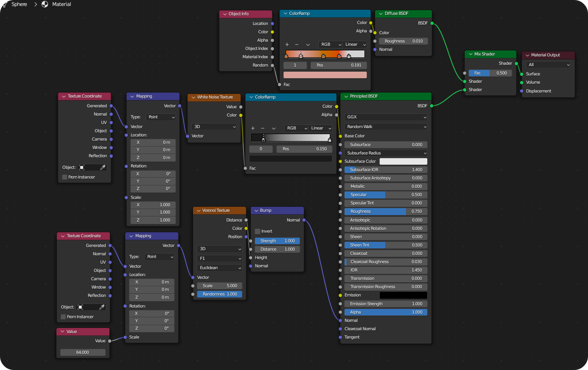588x370 pixels.
Task: Open the white Subsurface Color swatch
Action: [x=403, y=161]
